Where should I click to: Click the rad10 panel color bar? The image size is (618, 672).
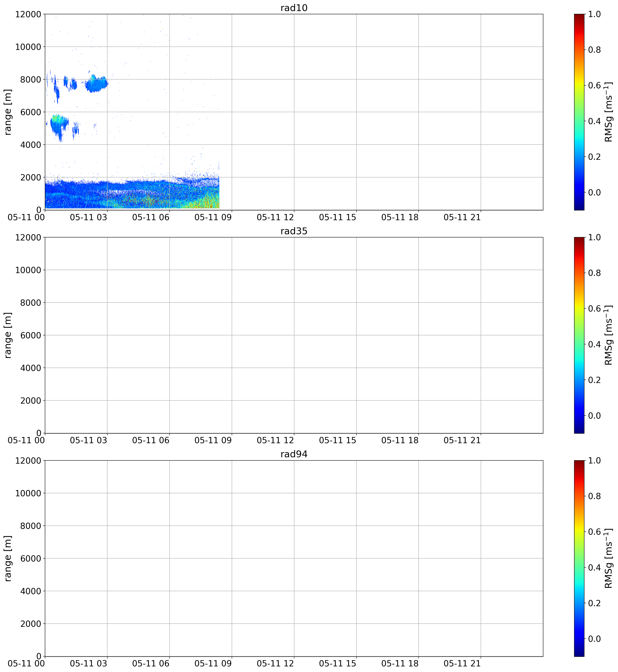(x=579, y=112)
